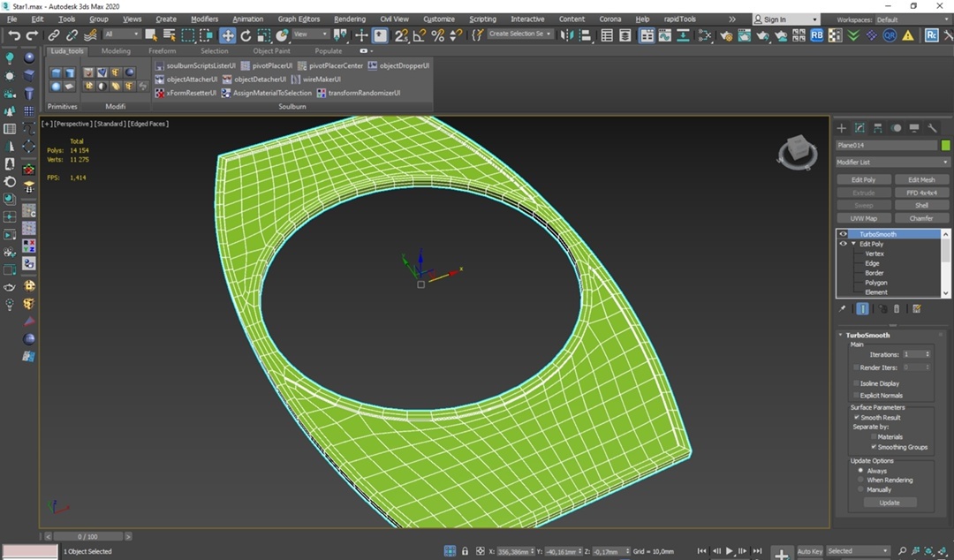This screenshot has width=954, height=560.
Task: Open the Workspaces Default dropdown
Action: 912,19
